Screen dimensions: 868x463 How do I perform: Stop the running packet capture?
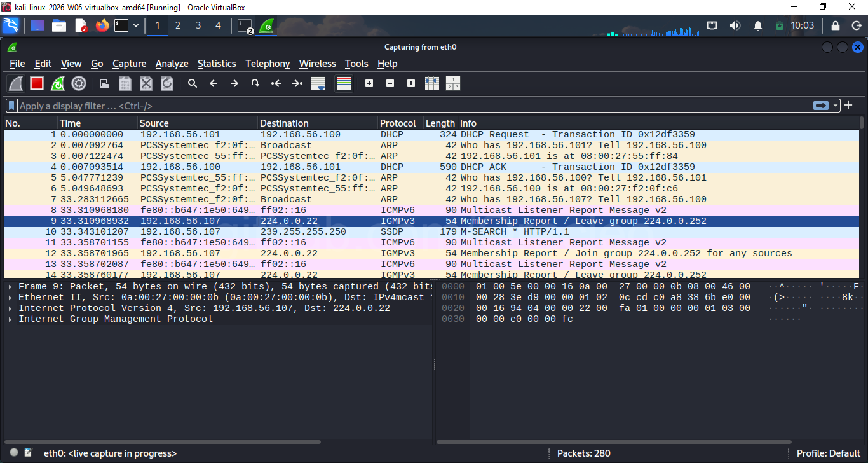tap(36, 83)
